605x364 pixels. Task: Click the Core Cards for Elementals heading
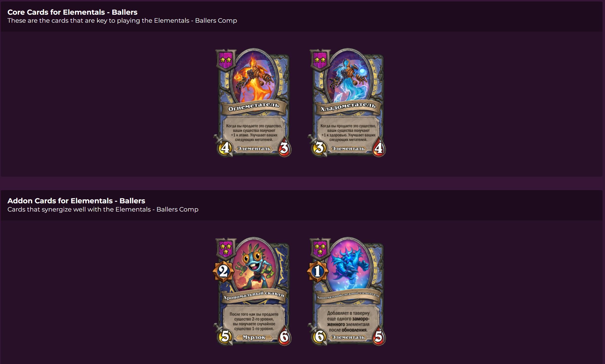(72, 12)
